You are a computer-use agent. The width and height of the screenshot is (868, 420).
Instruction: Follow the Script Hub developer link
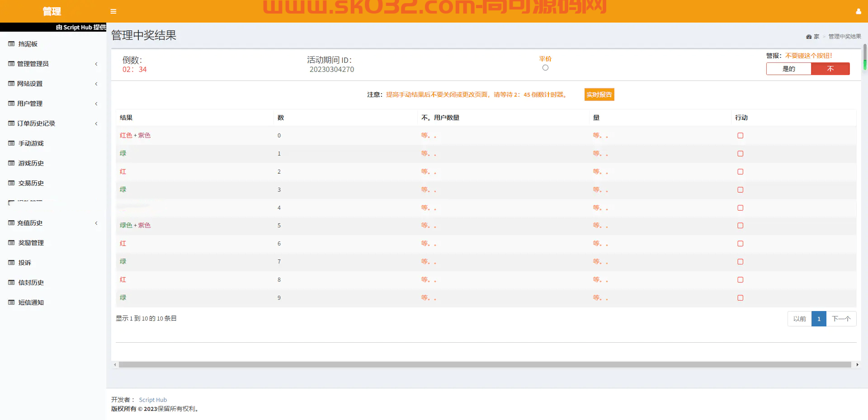[x=153, y=400]
